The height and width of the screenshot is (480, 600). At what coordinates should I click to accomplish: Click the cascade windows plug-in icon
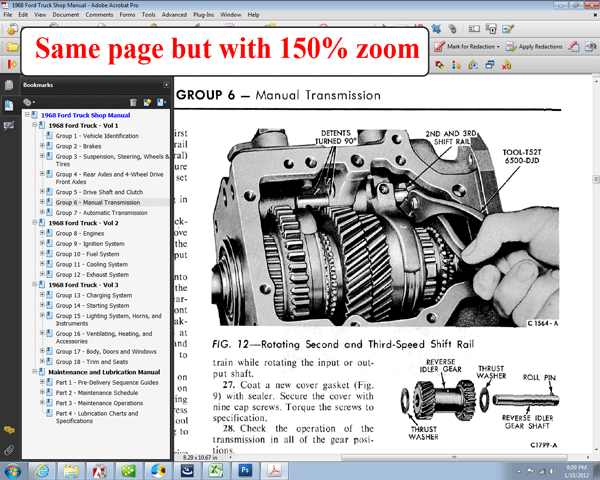tap(490, 65)
